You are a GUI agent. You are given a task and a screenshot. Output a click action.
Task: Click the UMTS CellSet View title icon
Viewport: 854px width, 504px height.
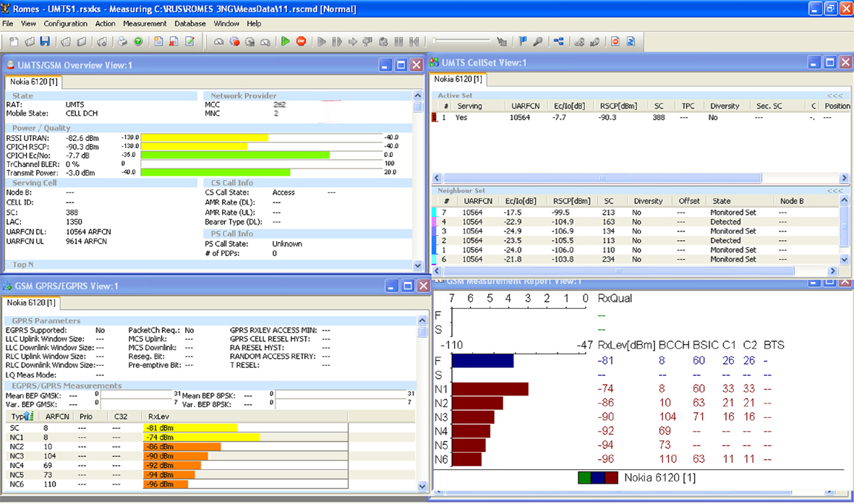point(435,63)
